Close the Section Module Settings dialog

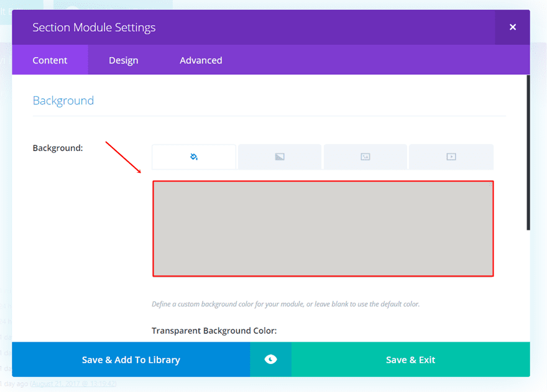tap(513, 27)
